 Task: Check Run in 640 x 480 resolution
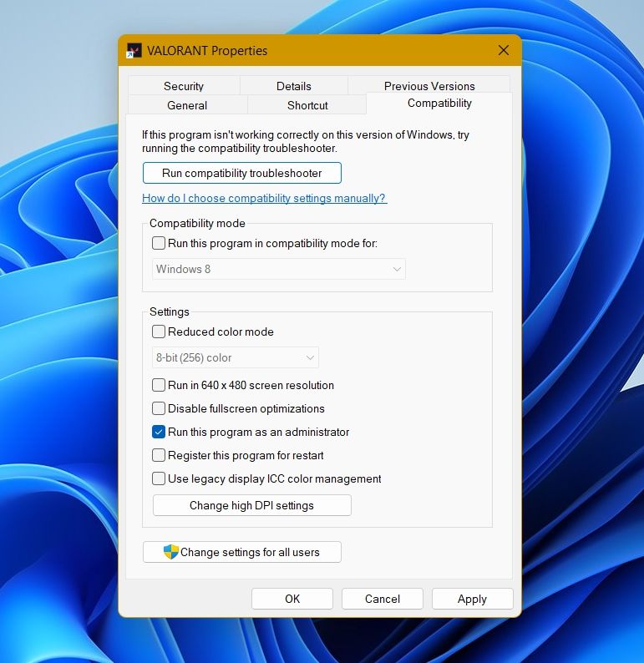point(159,386)
